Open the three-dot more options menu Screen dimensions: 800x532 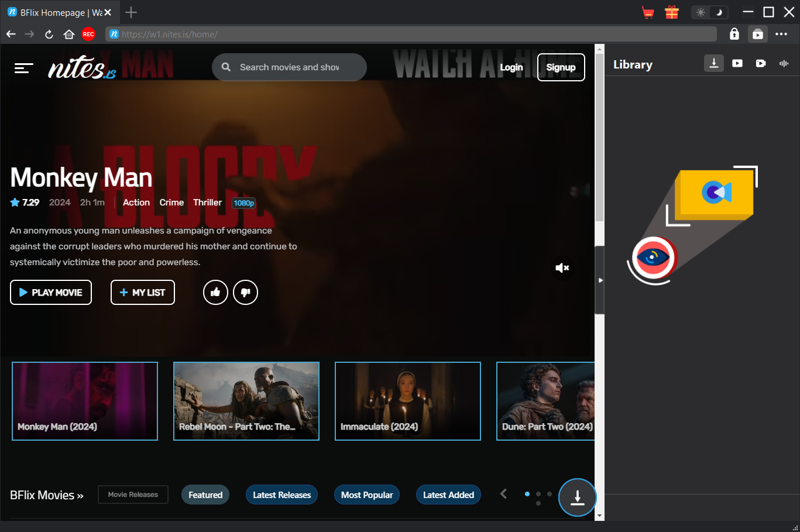[x=781, y=35]
